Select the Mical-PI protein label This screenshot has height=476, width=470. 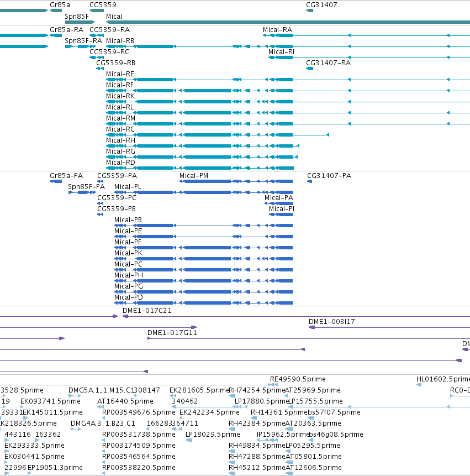[282, 209]
